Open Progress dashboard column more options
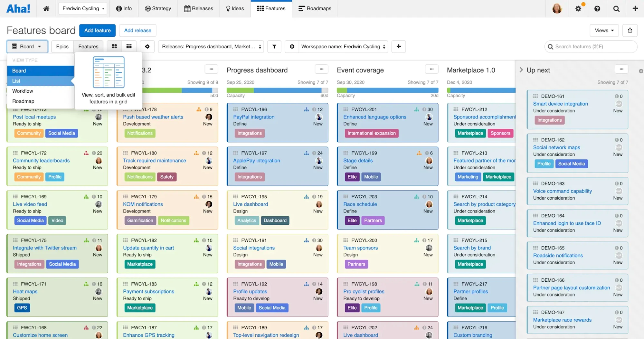644x339 pixels. point(321,69)
